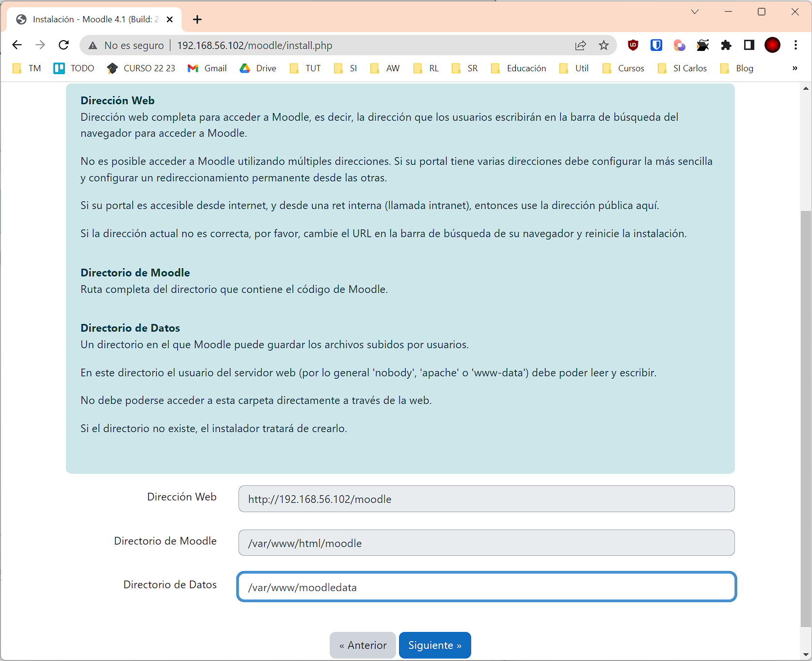The width and height of the screenshot is (812, 661).
Task: Open the uBlock Origin extension
Action: 633,45
